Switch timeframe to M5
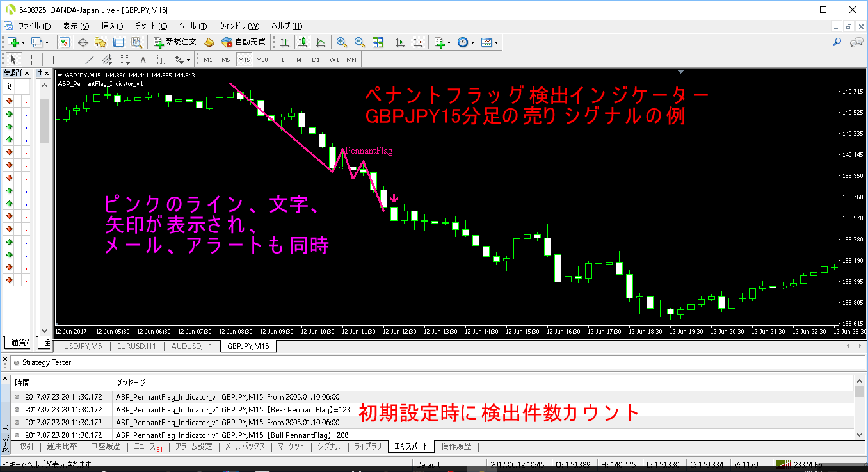Viewport: 868px width, 472px height. click(226, 60)
